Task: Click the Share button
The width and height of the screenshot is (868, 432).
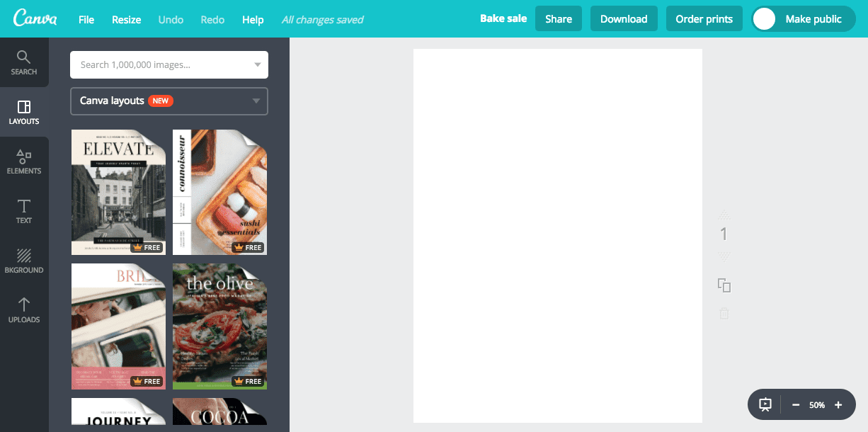Action: [x=558, y=18]
